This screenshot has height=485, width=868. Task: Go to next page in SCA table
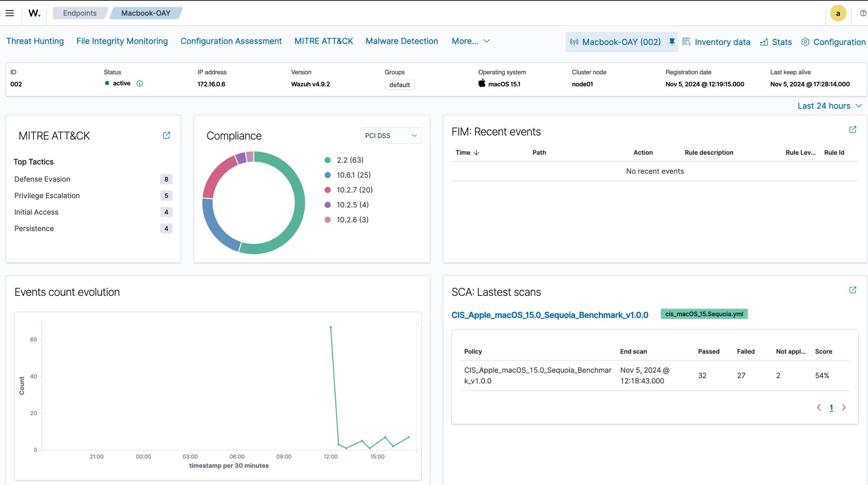point(844,408)
